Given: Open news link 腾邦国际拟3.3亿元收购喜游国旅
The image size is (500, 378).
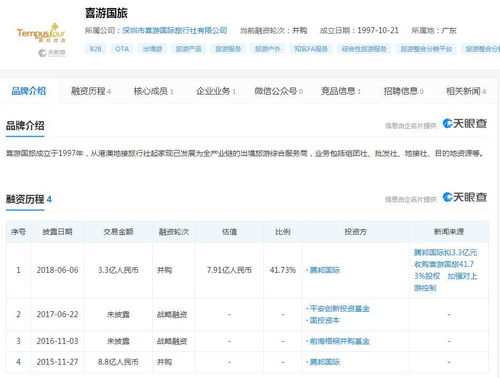Looking at the screenshot, I should pos(446,270).
